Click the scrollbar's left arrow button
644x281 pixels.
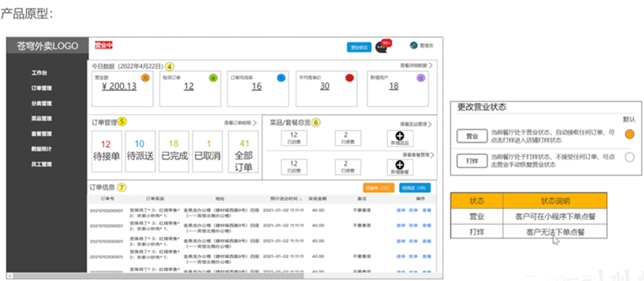[x=9, y=276]
